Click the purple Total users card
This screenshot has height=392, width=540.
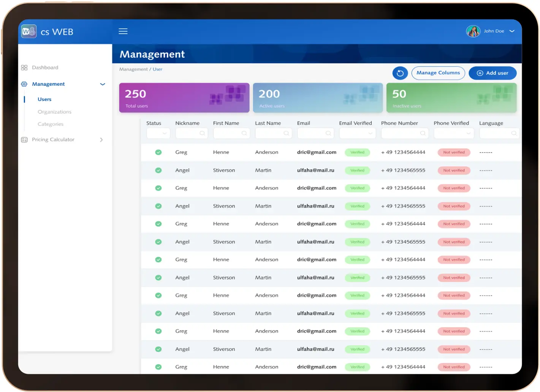coord(184,98)
